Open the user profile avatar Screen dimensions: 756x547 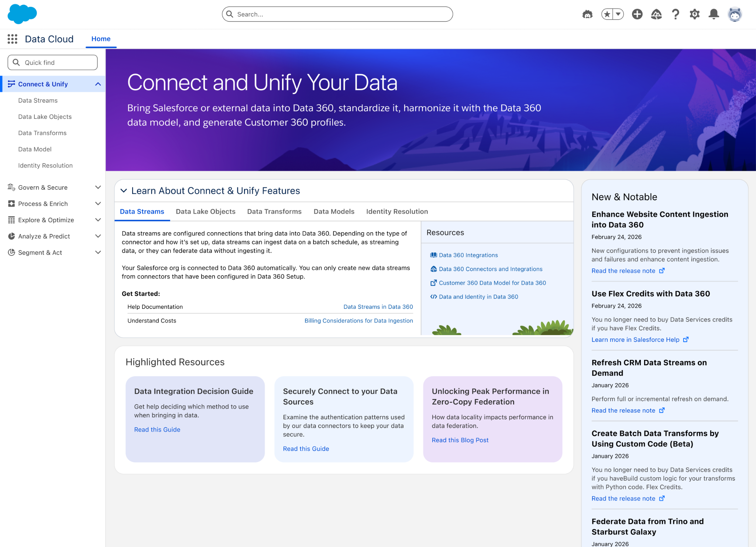click(735, 14)
